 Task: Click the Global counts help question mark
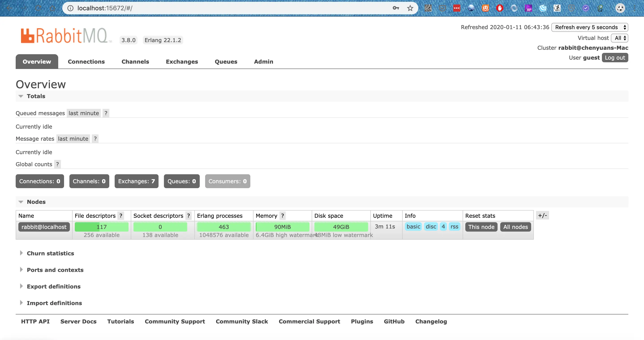pos(58,164)
